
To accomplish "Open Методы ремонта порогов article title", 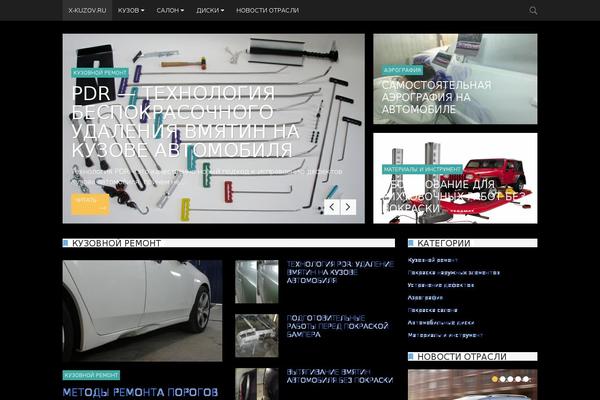I will pyautogui.click(x=140, y=392).
